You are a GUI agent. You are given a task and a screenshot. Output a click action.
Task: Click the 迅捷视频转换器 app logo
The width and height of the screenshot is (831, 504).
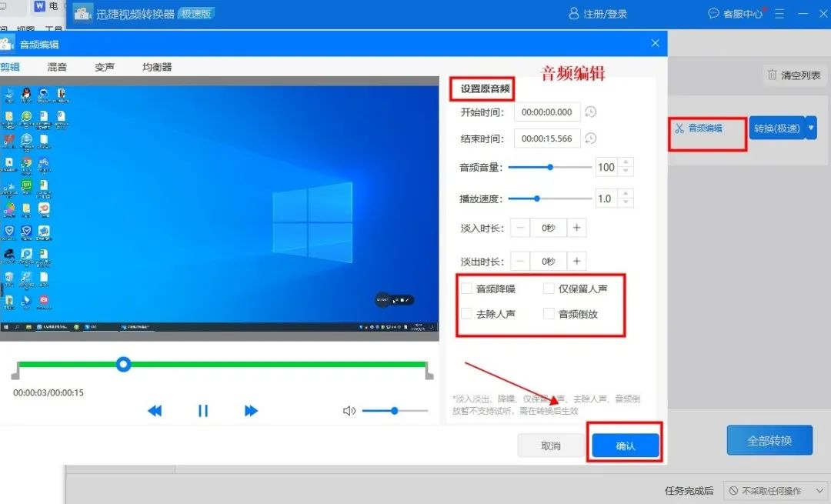(82, 13)
